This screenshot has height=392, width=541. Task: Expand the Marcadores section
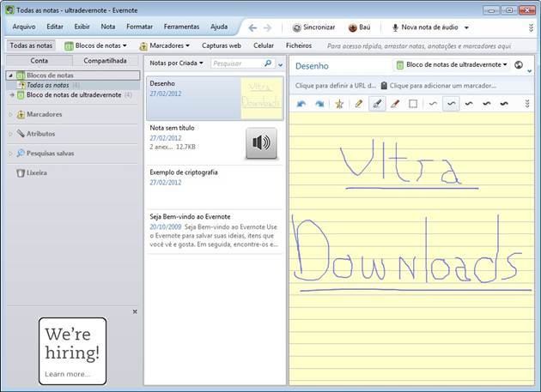(x=10, y=114)
